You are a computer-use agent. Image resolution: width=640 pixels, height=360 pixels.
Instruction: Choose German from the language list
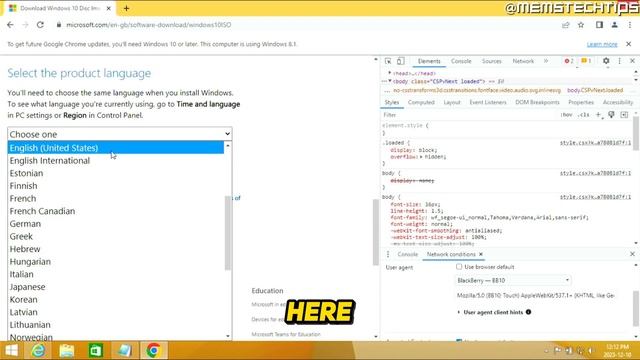(x=116, y=224)
